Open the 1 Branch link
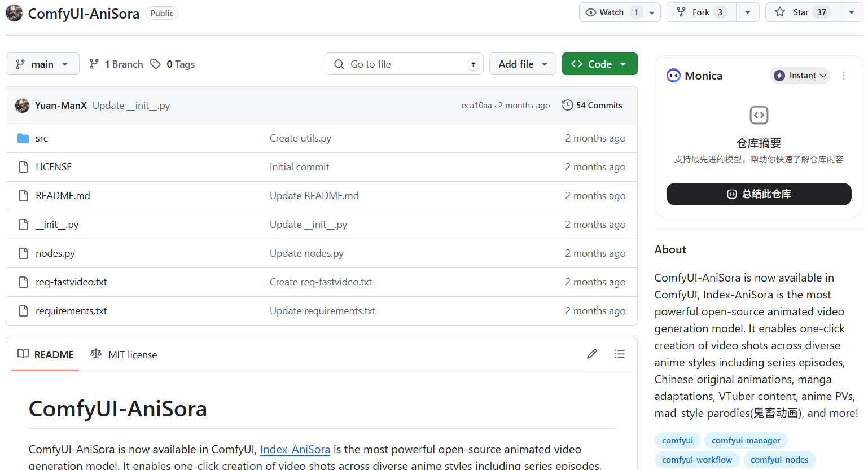 click(x=116, y=64)
